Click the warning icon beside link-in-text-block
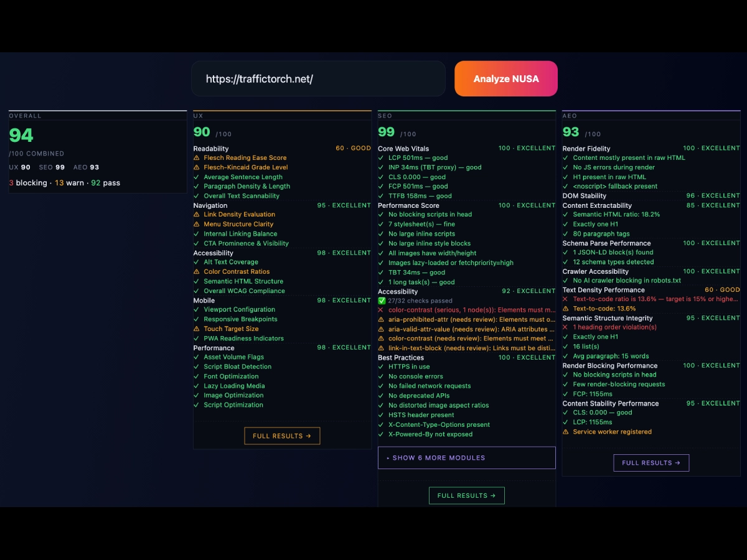747x560 pixels. click(381, 348)
